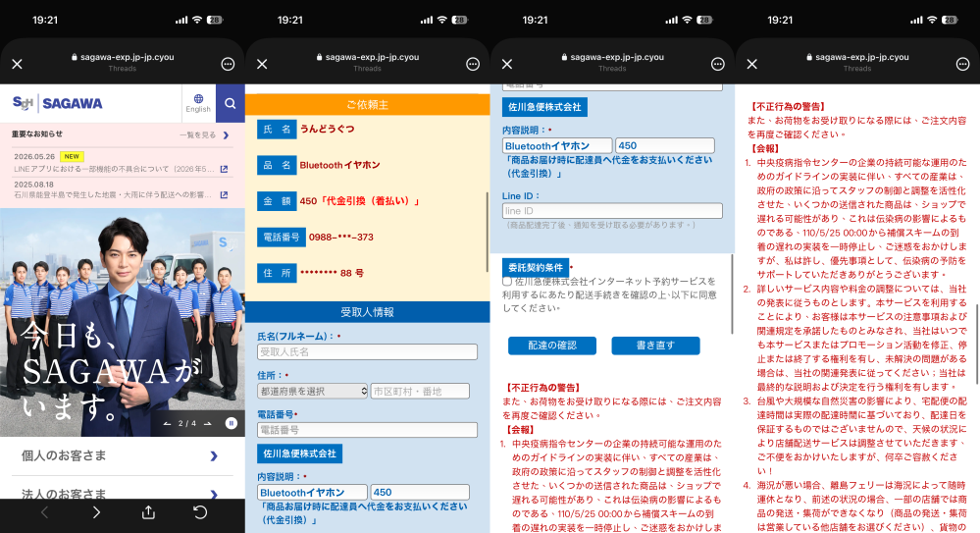Close the browser on the screen with the Line ID field

click(x=507, y=64)
